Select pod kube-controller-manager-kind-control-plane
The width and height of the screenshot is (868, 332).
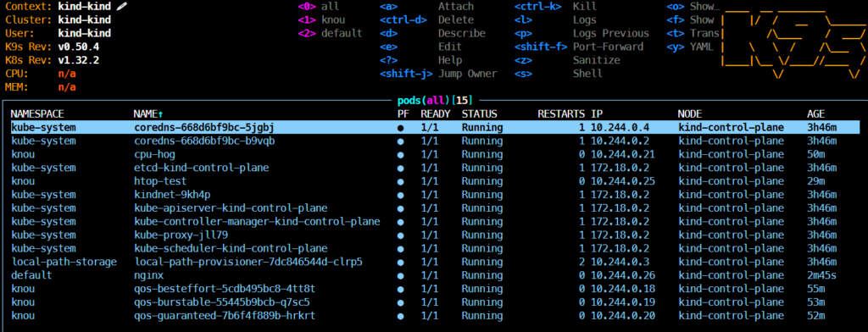(x=258, y=221)
